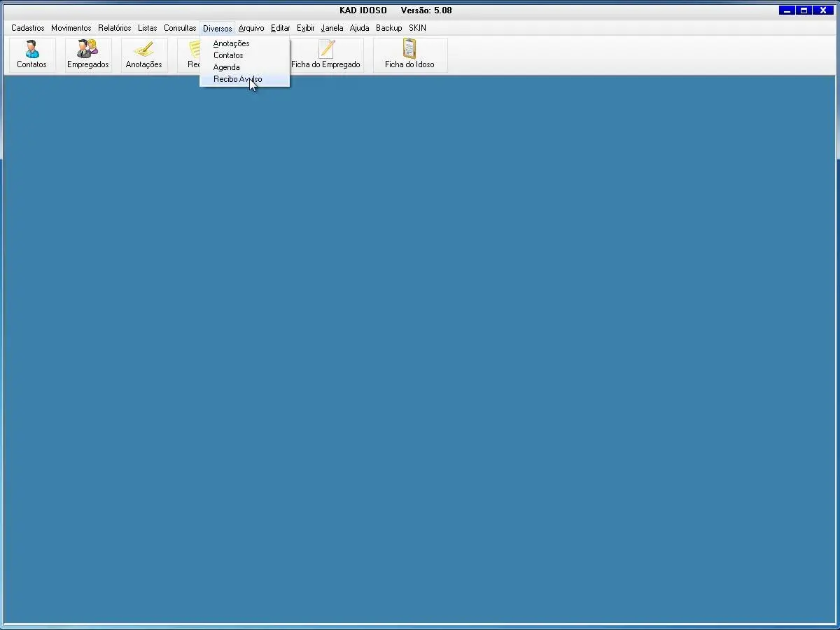Image resolution: width=840 pixels, height=630 pixels.
Task: Open the Ajuda menu
Action: tap(359, 28)
